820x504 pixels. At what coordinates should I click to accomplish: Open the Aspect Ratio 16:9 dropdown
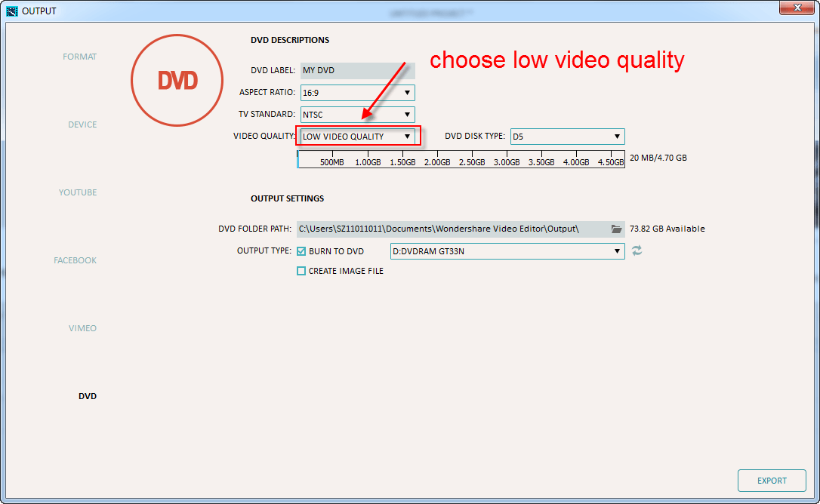click(x=358, y=93)
